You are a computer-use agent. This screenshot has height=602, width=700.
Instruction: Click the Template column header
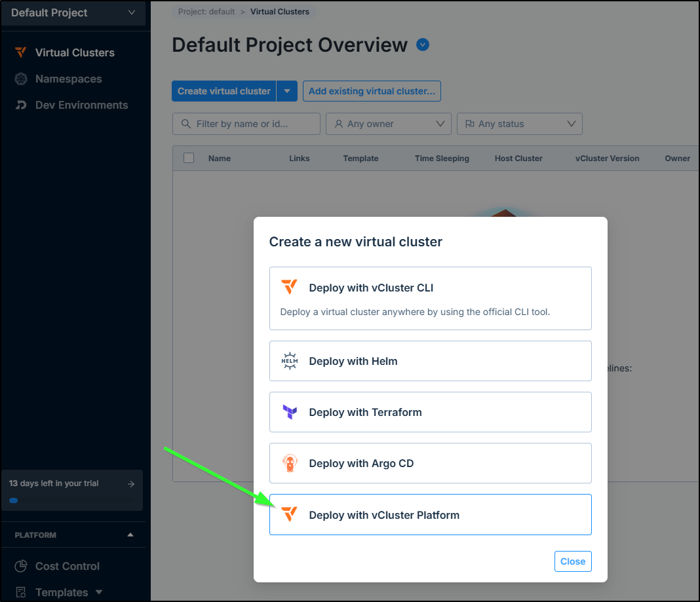click(360, 158)
